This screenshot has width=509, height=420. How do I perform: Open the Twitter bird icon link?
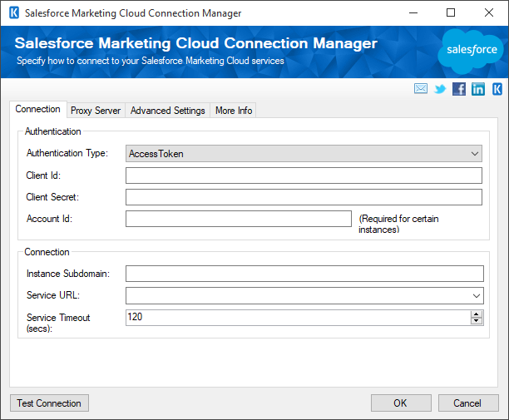[x=440, y=89]
